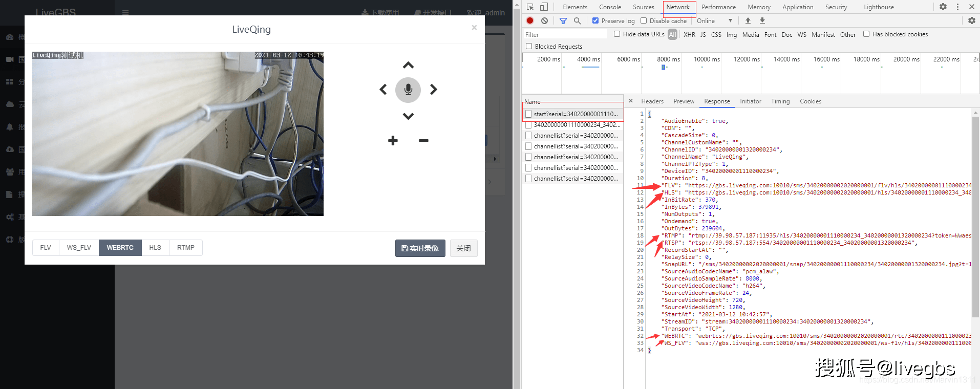Image resolution: width=980 pixels, height=389 pixels.
Task: Click the red record network log button
Action: pyautogui.click(x=530, y=20)
